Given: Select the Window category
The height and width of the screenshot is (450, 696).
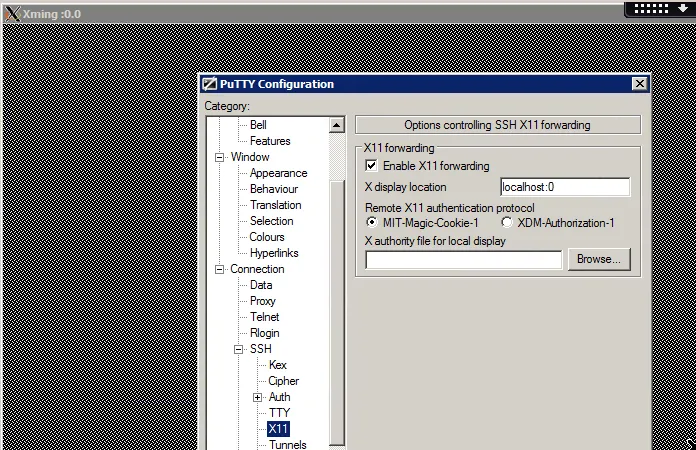Looking at the screenshot, I should [250, 157].
